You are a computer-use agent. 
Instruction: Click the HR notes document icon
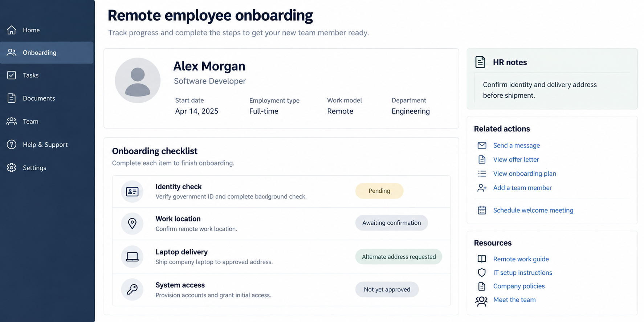(480, 62)
